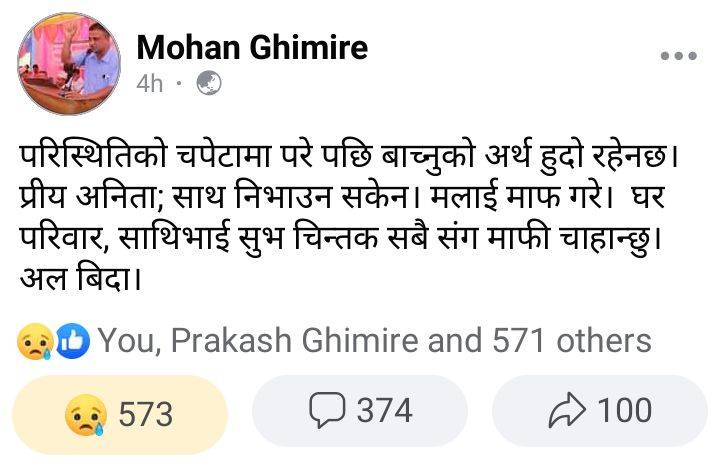Click the sad emoji in the reactions summary
This screenshot has width=720, height=473.
click(x=34, y=342)
